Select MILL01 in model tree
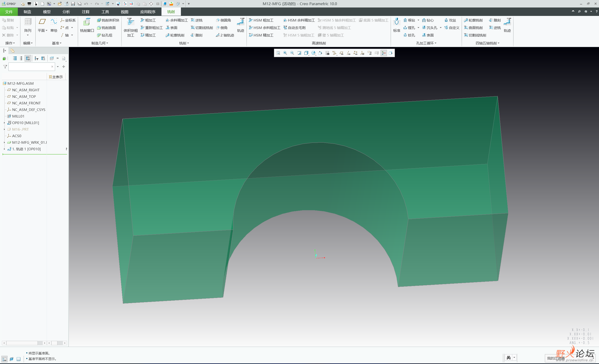The width and height of the screenshot is (599, 364). 18,116
